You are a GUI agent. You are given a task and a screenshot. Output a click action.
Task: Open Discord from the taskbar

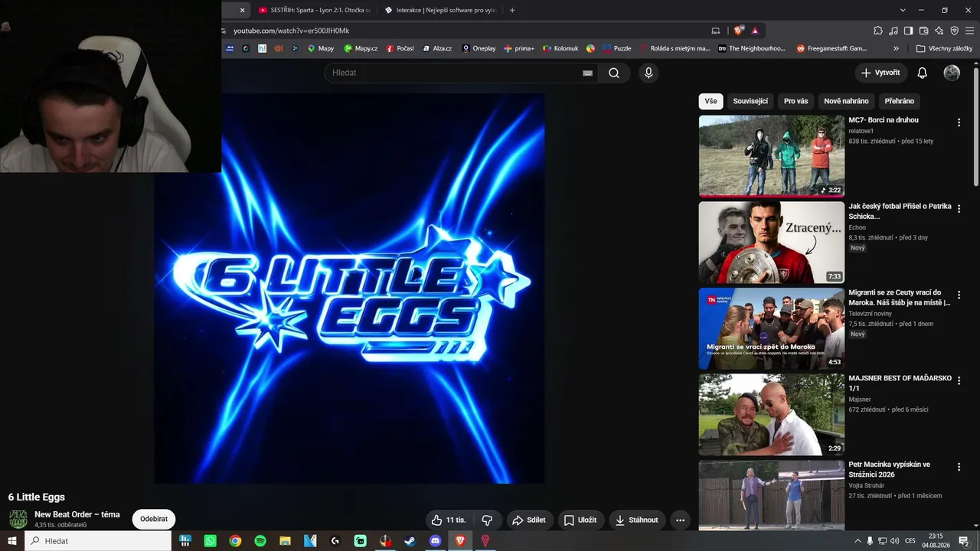pos(436,541)
